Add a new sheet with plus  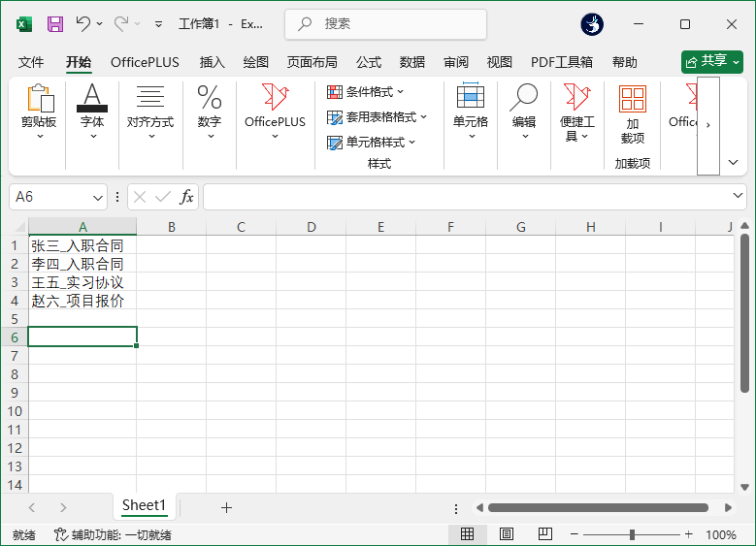coord(226,507)
